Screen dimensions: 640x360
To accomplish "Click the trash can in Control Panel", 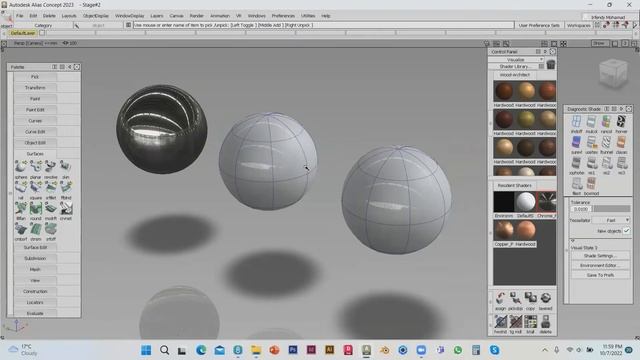I will click(x=551, y=65).
